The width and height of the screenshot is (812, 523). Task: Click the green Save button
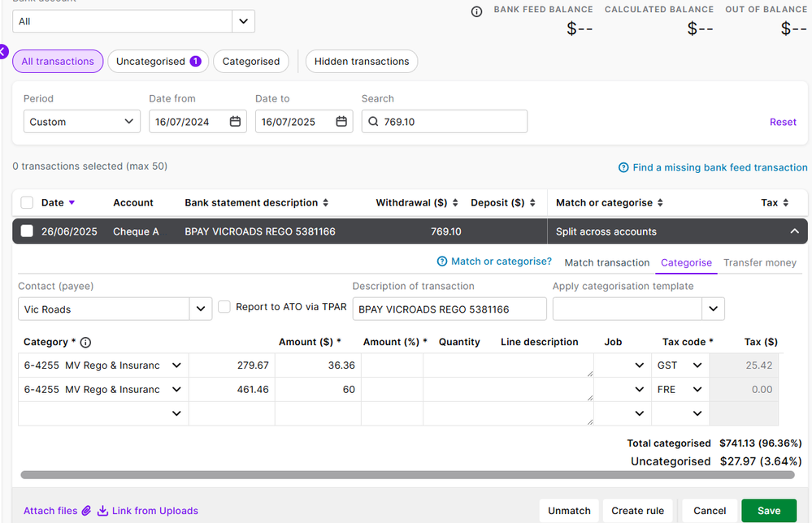768,511
